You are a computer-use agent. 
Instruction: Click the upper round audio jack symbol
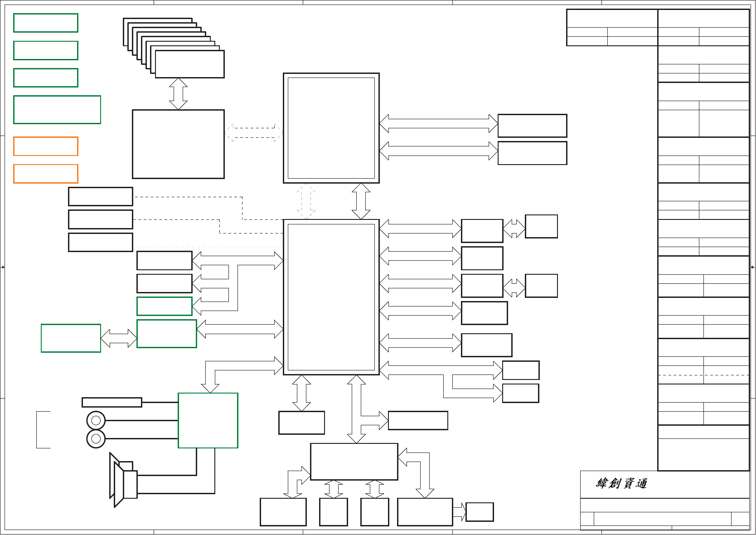tap(96, 420)
